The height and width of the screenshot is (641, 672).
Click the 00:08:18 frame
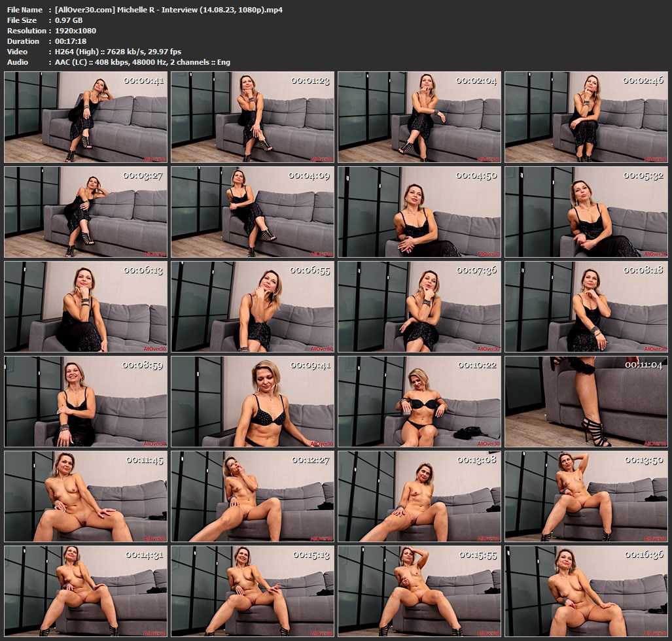point(586,307)
